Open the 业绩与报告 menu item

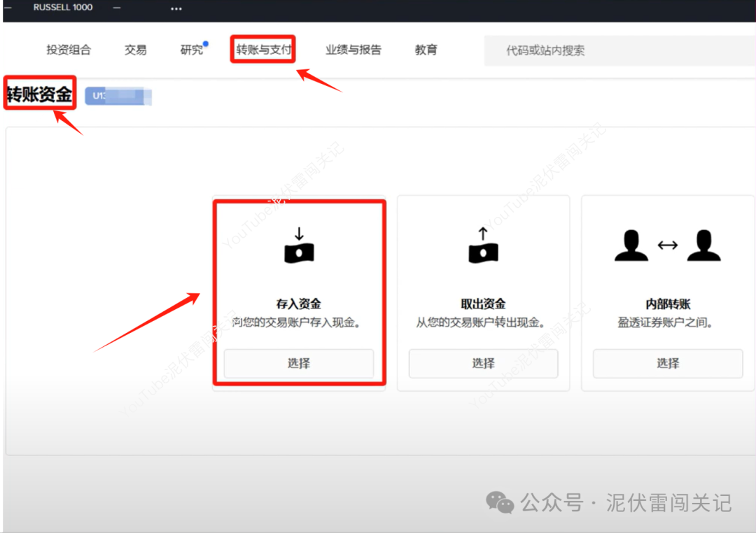click(353, 50)
